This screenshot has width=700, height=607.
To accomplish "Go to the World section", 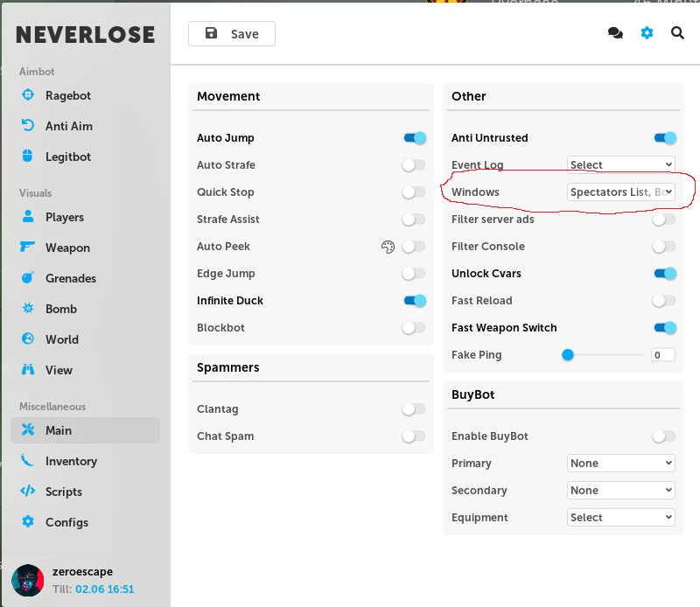I will click(x=85, y=339).
